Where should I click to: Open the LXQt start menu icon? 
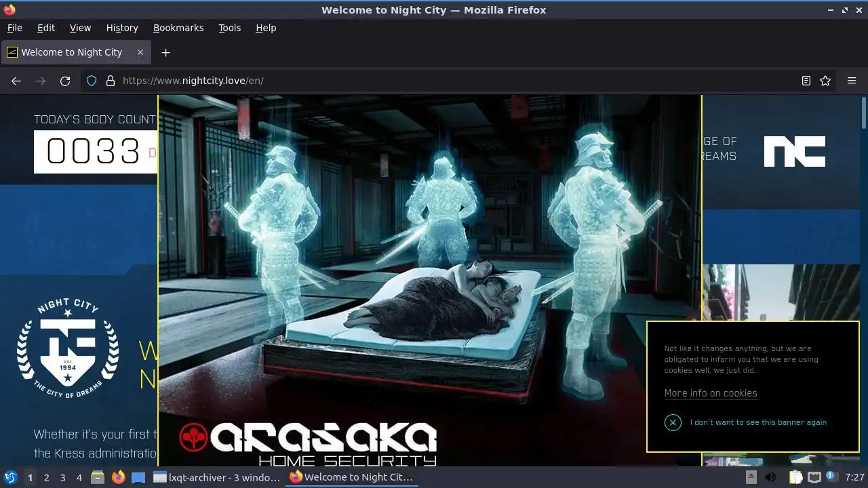[x=11, y=477]
